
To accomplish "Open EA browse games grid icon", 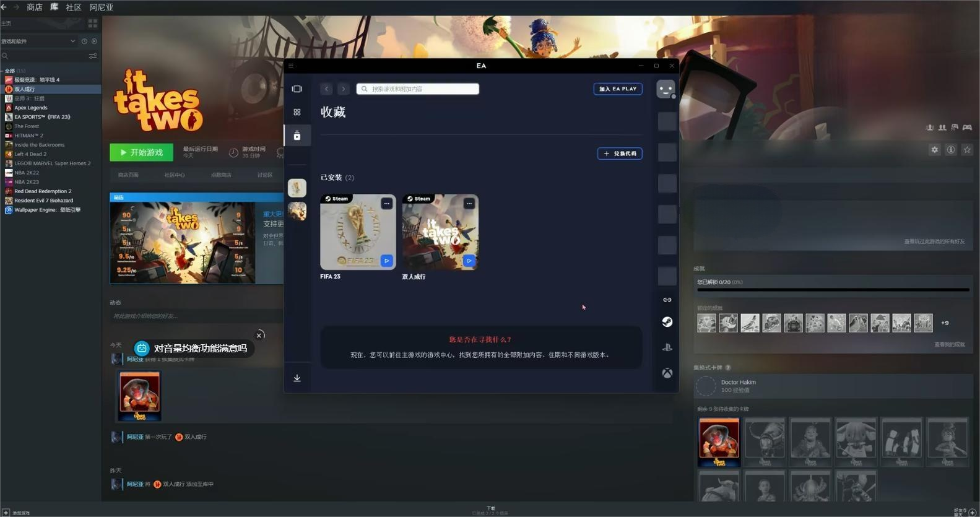I will click(297, 112).
